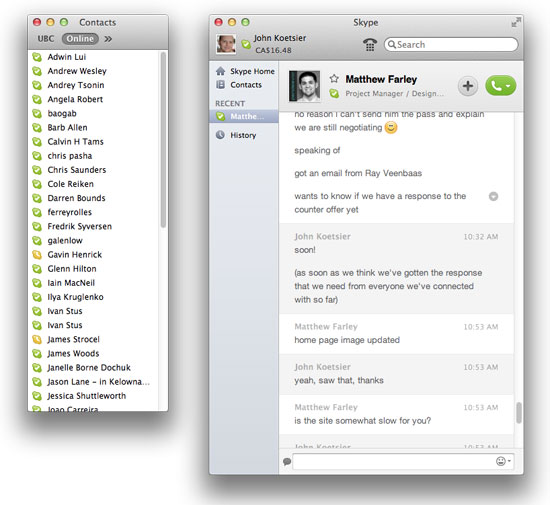Click the Project Manager / Design mood text
The height and width of the screenshot is (505, 550).
pos(395,93)
